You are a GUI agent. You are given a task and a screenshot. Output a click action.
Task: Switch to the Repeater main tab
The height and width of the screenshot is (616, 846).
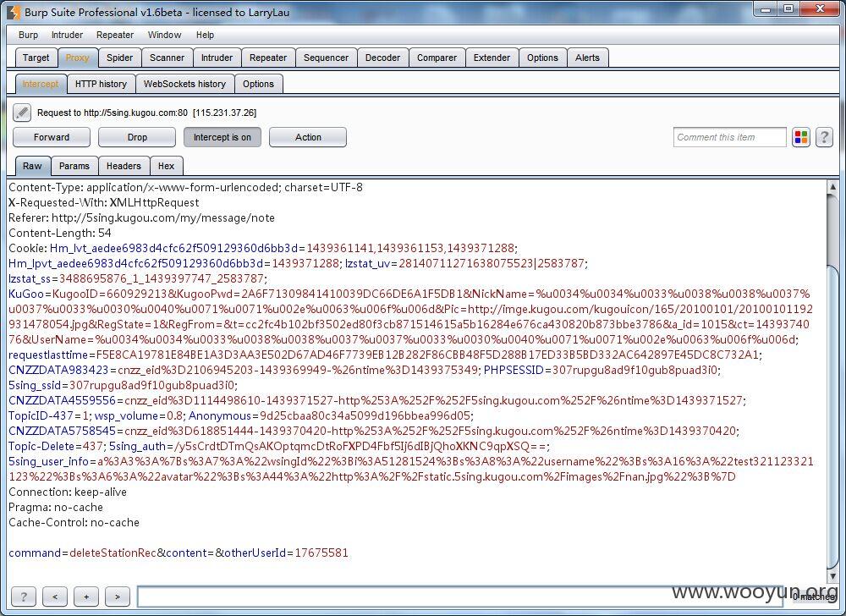point(268,58)
